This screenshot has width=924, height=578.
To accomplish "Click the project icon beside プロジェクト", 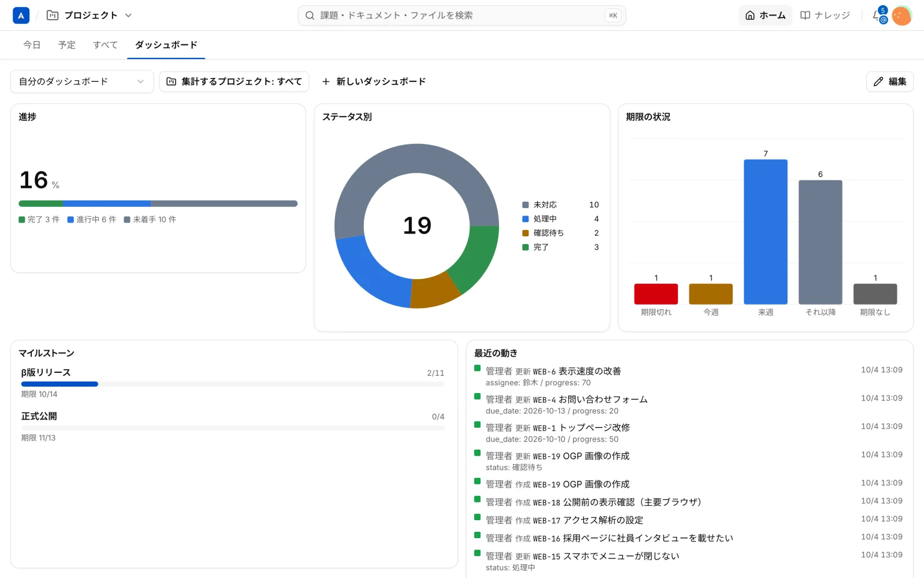I will point(53,16).
